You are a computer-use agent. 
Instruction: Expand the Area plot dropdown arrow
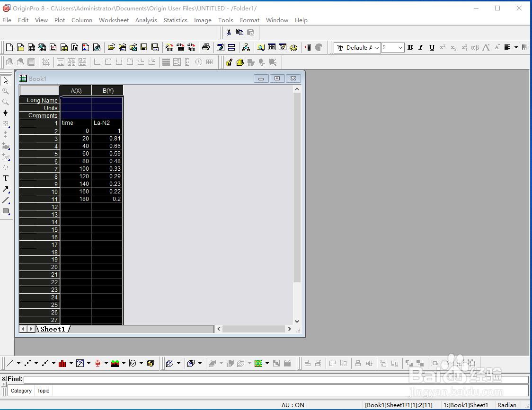point(124,363)
